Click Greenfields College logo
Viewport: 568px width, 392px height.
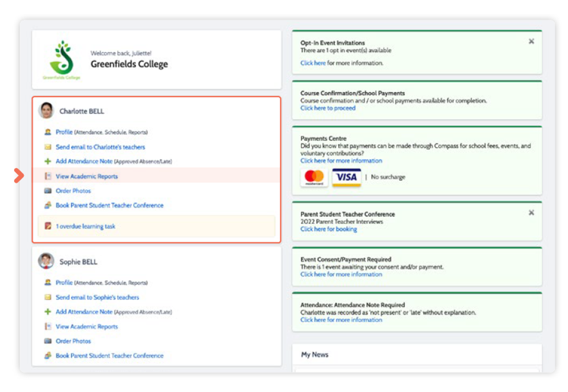coord(62,59)
